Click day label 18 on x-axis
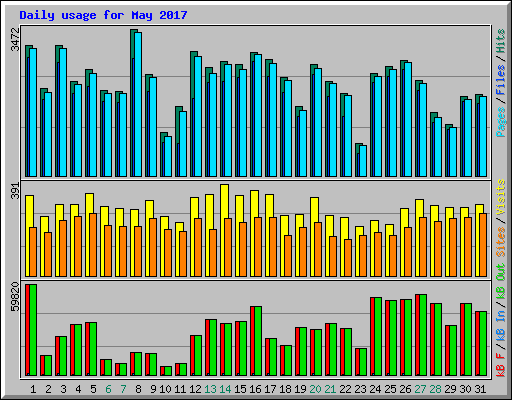Screen dimensions: 512x400 [285, 389]
